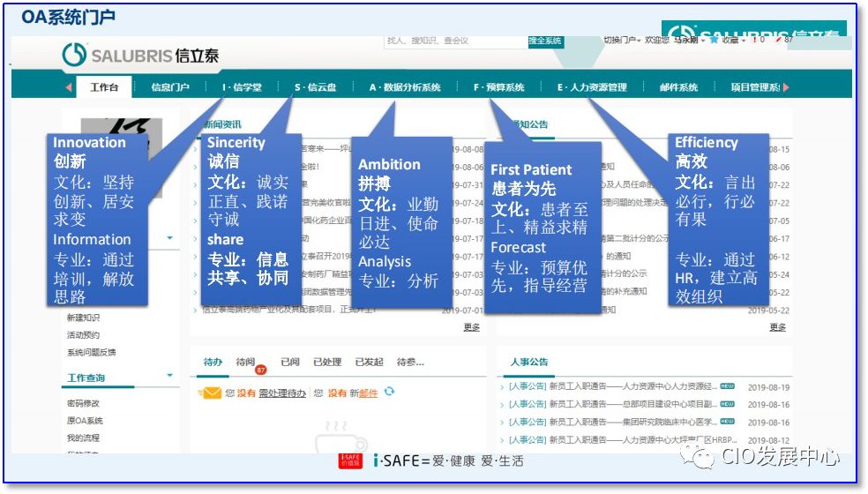Open announcement 总部项目建设中心项目副
The image size is (868, 494).
pyautogui.click(x=613, y=404)
